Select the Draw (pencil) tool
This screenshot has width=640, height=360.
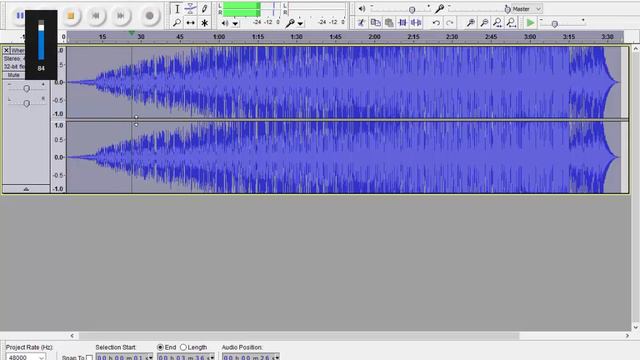(204, 9)
